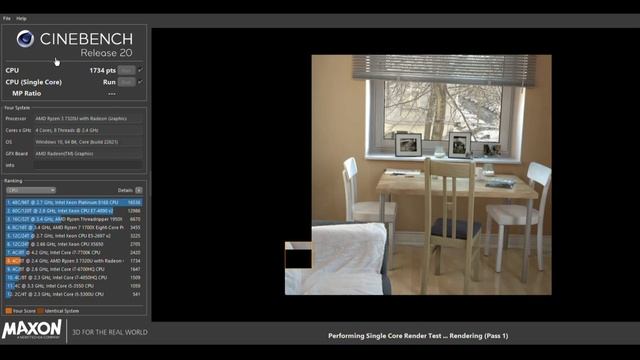The width and height of the screenshot is (640, 360).
Task: Select the Processor field AMD Ryzen 3 7320U
Action: (88, 118)
